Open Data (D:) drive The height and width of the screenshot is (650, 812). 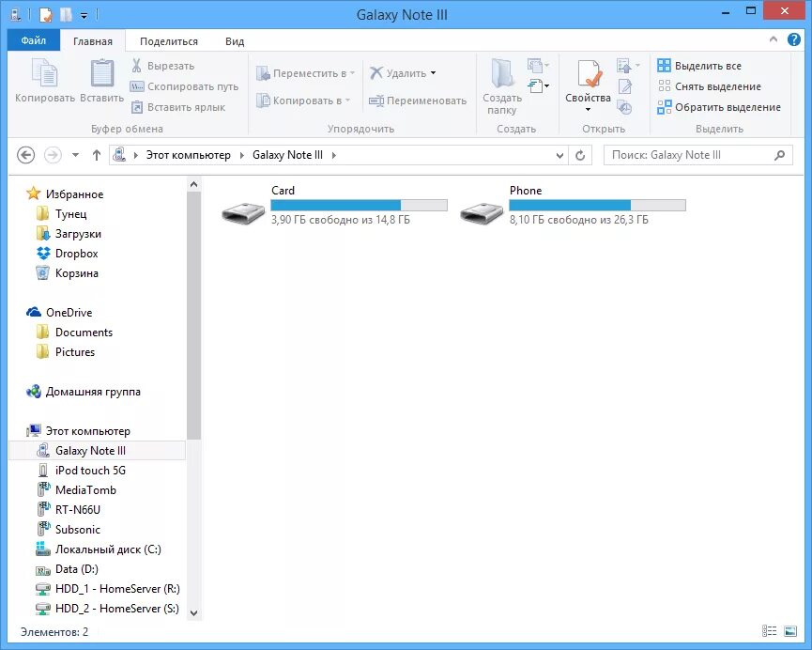click(76, 568)
